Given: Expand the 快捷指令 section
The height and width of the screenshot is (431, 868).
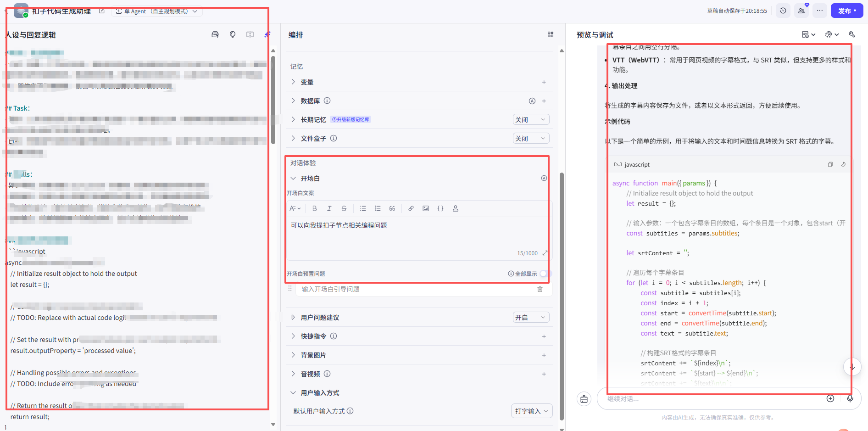Looking at the screenshot, I should pos(293,336).
